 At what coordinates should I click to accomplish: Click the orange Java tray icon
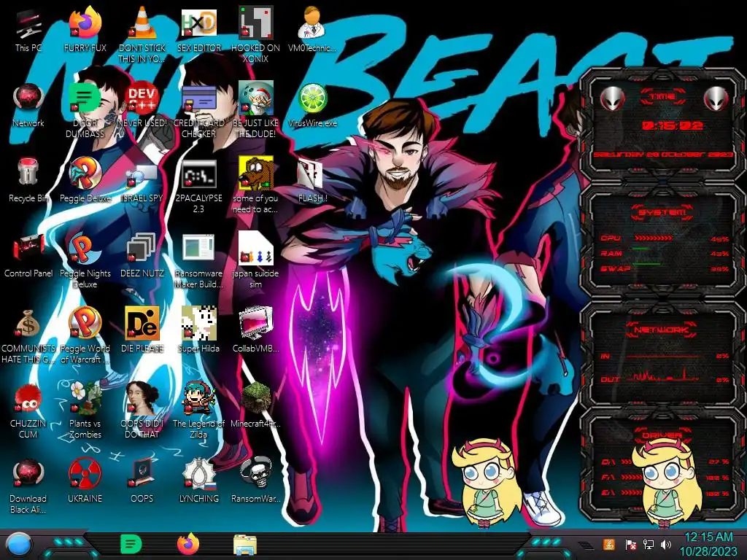tap(609, 544)
